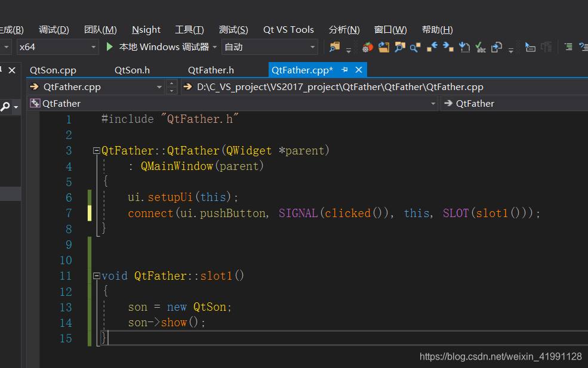
Task: Open the Qt VS Tools menu
Action: [288, 30]
